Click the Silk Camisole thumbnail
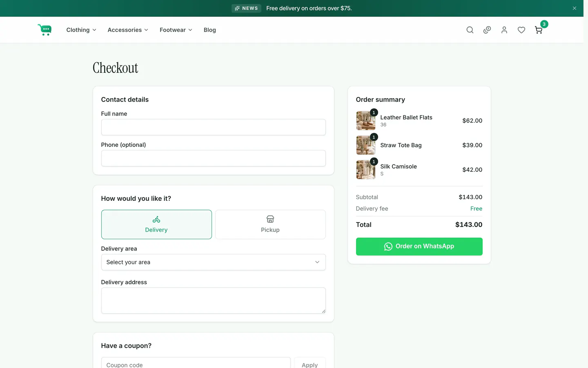 click(x=366, y=170)
